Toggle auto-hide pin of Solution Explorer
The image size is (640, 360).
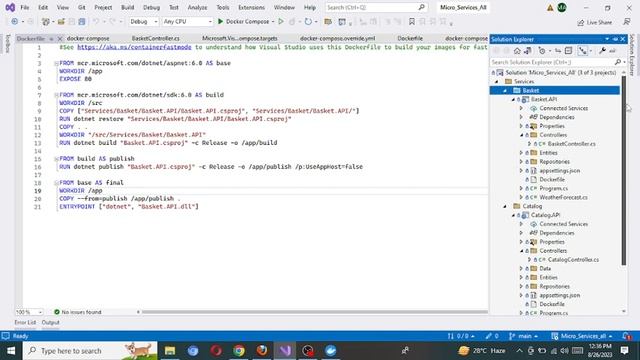pyautogui.click(x=615, y=39)
